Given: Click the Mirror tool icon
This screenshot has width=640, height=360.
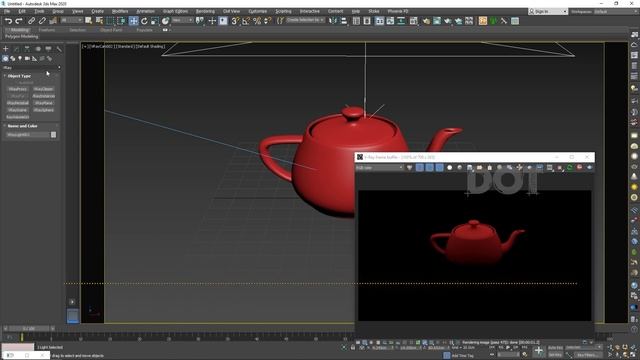Looking at the screenshot, I should point(333,20).
